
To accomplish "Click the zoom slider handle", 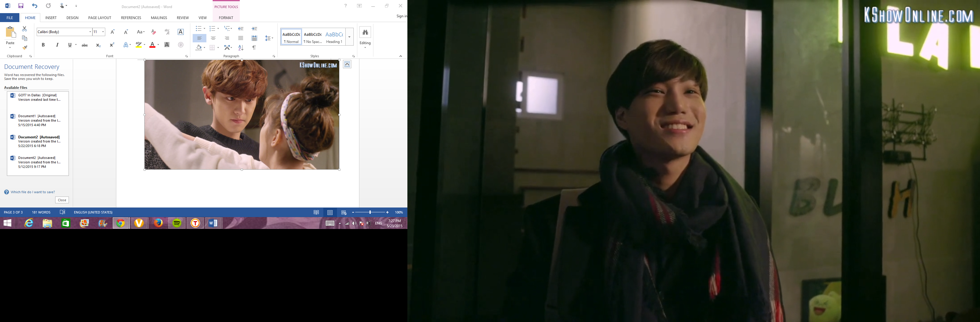I will click(x=370, y=212).
